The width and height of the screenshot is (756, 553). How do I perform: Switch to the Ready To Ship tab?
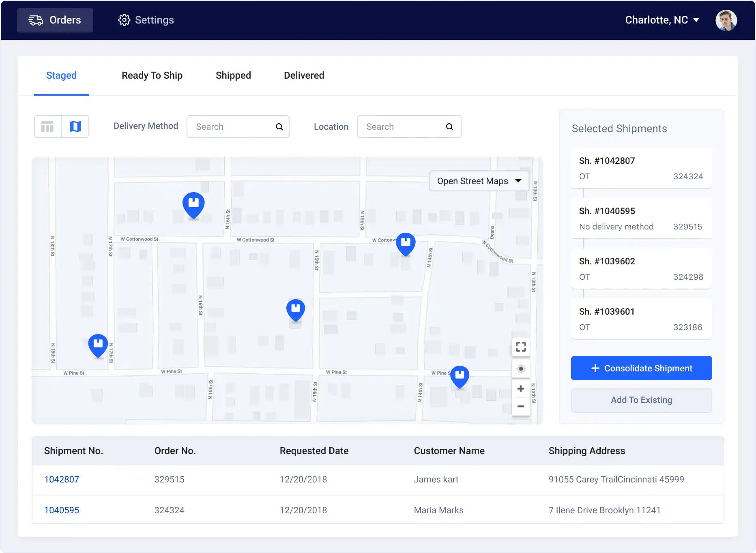pyautogui.click(x=152, y=75)
